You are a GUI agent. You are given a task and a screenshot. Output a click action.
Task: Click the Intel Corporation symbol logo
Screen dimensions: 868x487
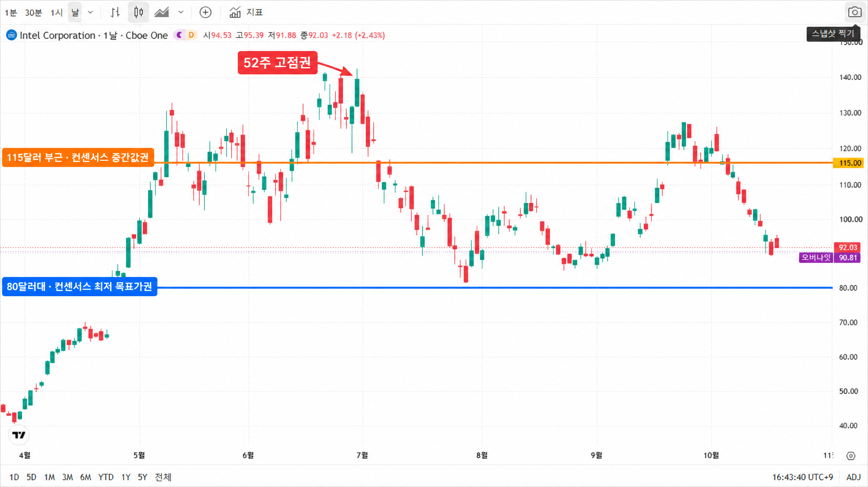(11, 35)
